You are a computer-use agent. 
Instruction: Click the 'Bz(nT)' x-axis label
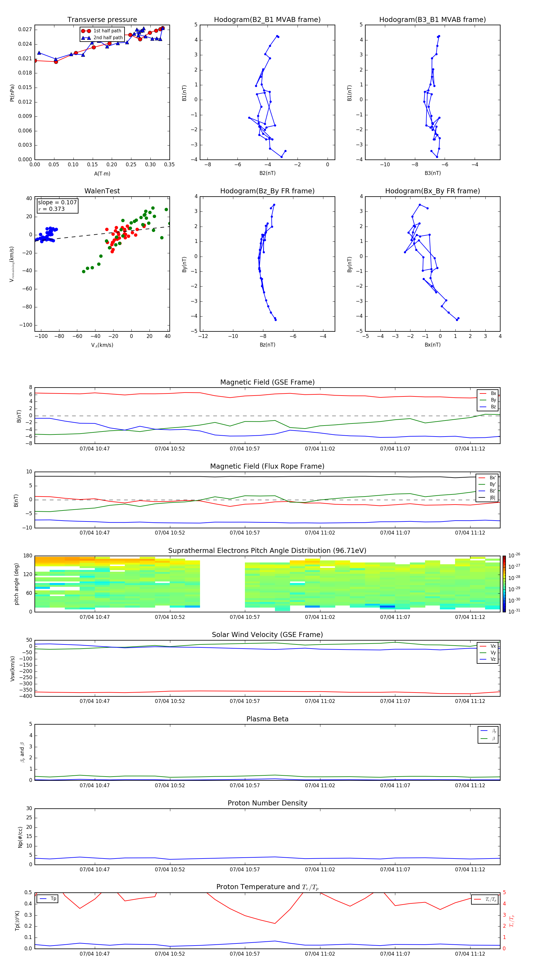267,345
